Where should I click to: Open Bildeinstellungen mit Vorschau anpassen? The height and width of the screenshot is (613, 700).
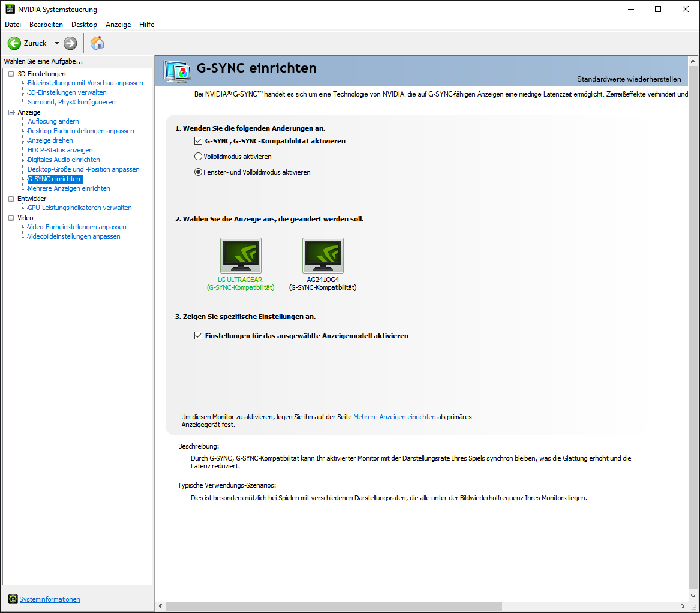click(85, 83)
